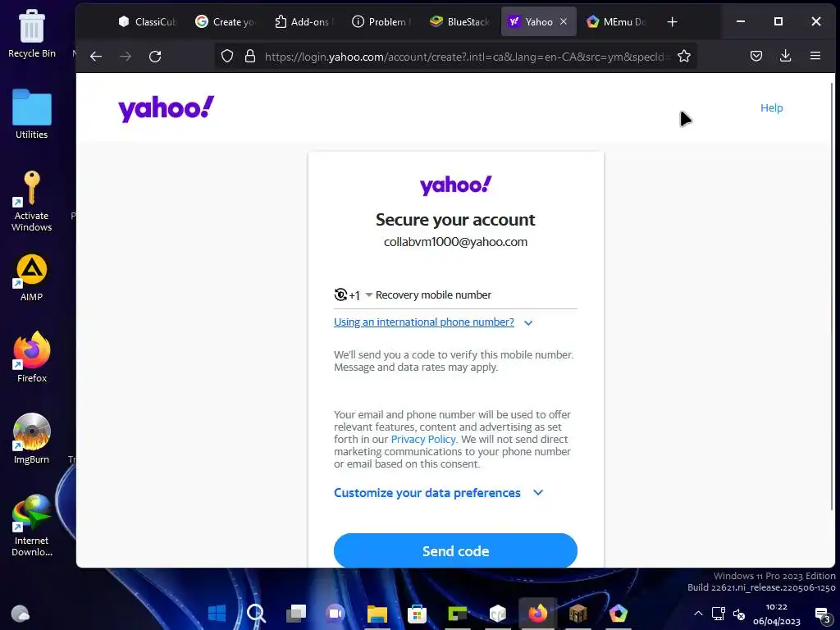Open File Explorer from the taskbar
840x630 pixels.
point(377,614)
